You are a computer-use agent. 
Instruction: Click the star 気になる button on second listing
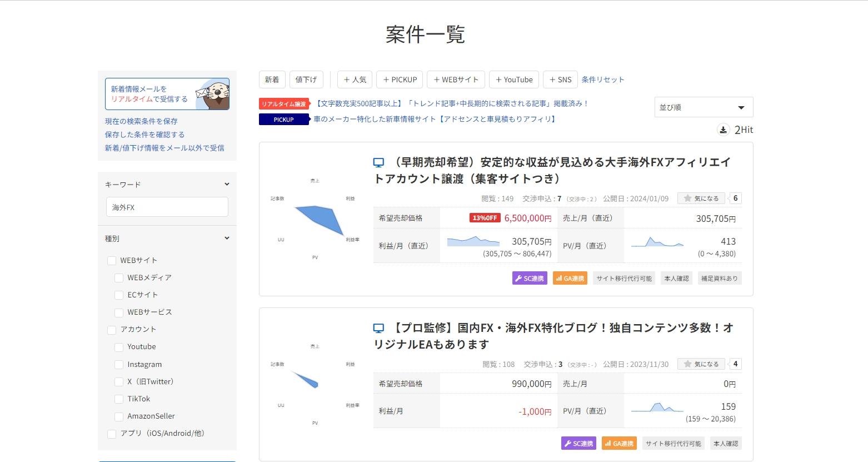[x=701, y=364]
